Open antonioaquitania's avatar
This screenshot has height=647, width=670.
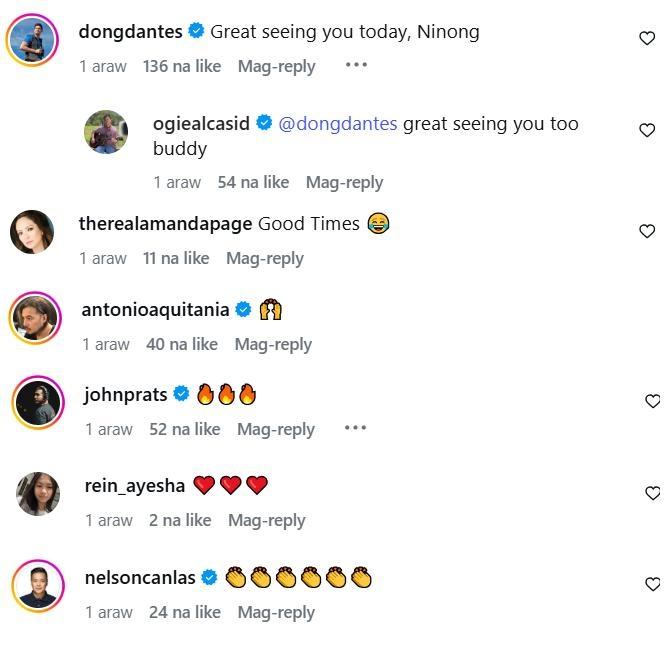pos(35,319)
